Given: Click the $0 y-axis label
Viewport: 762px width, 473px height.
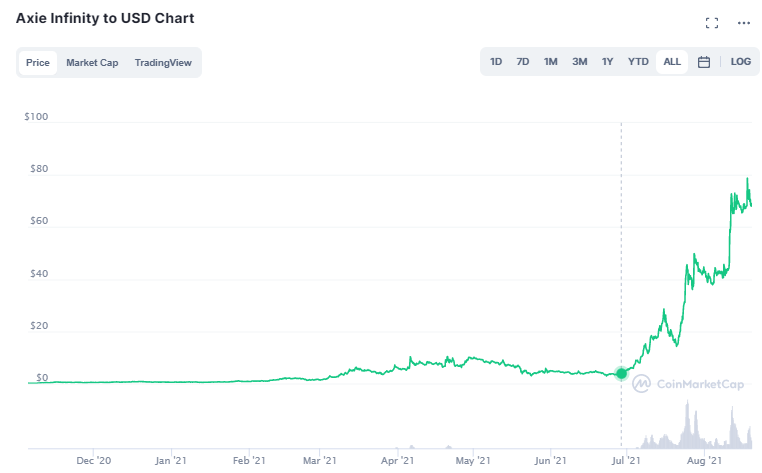Looking at the screenshot, I should coord(42,377).
